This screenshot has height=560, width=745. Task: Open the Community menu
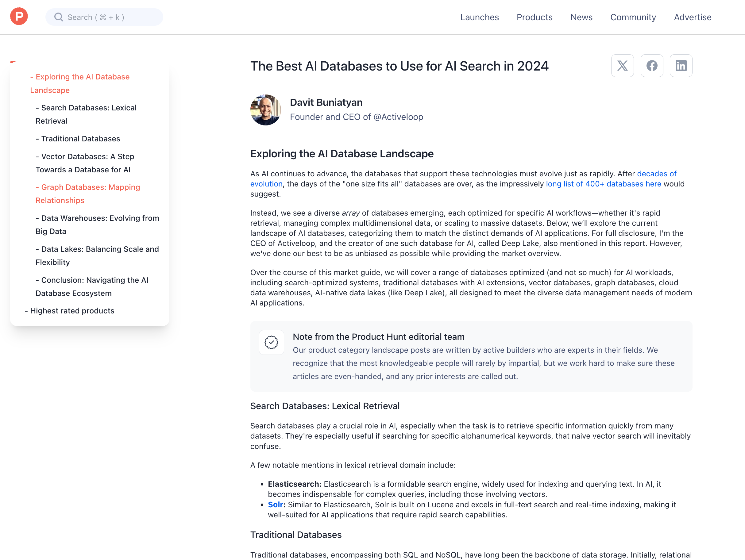click(x=633, y=17)
